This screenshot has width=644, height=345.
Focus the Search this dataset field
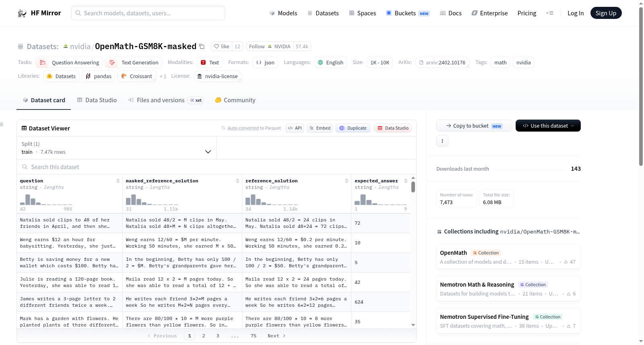pyautogui.click(x=217, y=167)
